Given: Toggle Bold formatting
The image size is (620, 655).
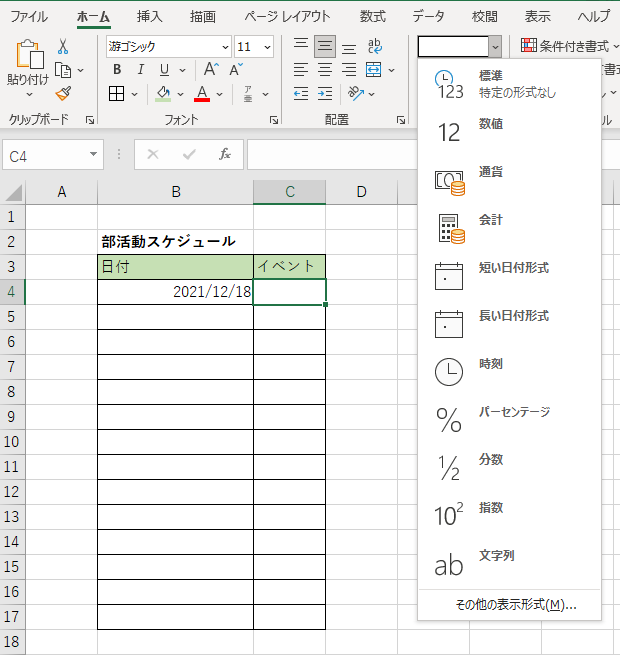Looking at the screenshot, I should (x=117, y=70).
